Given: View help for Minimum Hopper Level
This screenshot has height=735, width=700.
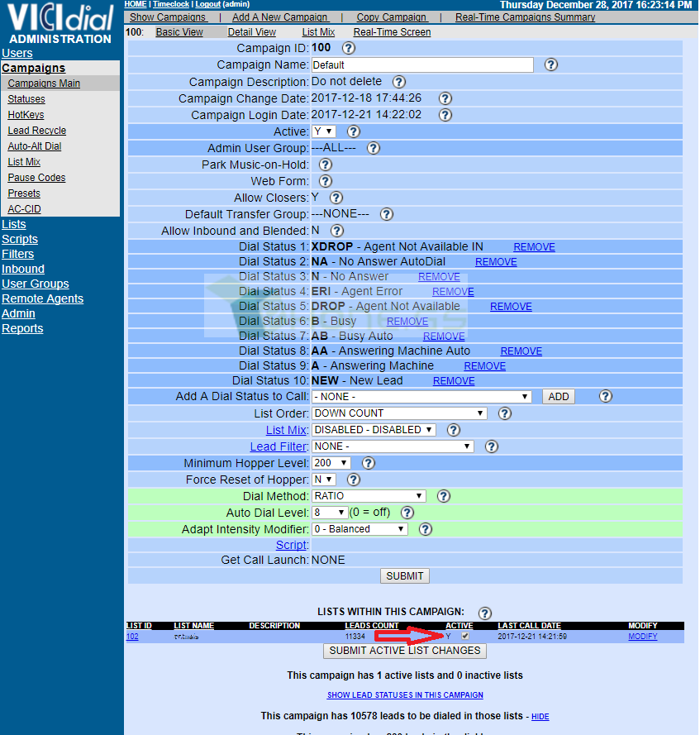Looking at the screenshot, I should pyautogui.click(x=369, y=463).
